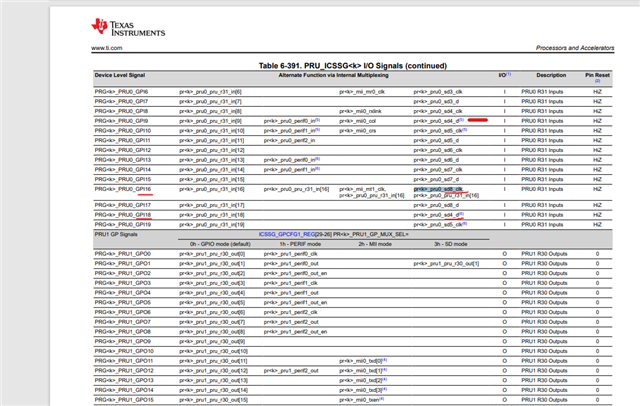This screenshot has width=640, height=406.
Task: Click cell pr<k>_pru1_pru_r30_out[9]
Action: pyautogui.click(x=212, y=342)
